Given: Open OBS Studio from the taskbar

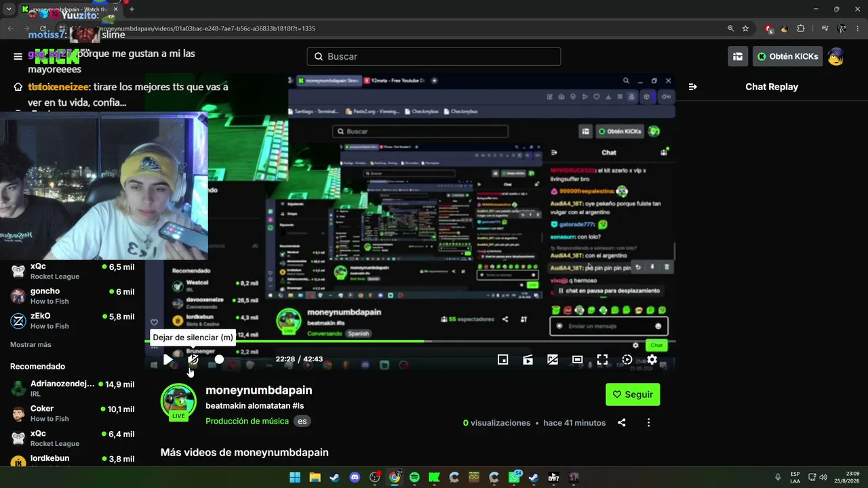Looking at the screenshot, I should (x=374, y=477).
